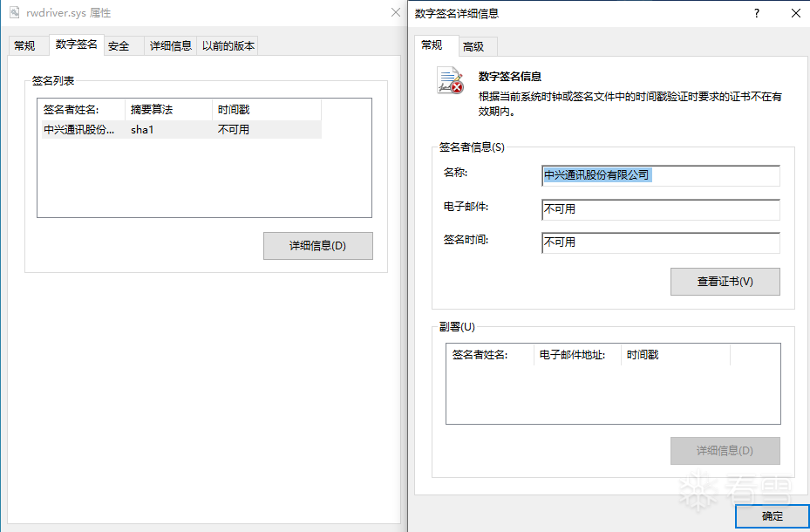Click the 查看证书(V) button
The width and height of the screenshot is (810, 532).
pos(725,282)
